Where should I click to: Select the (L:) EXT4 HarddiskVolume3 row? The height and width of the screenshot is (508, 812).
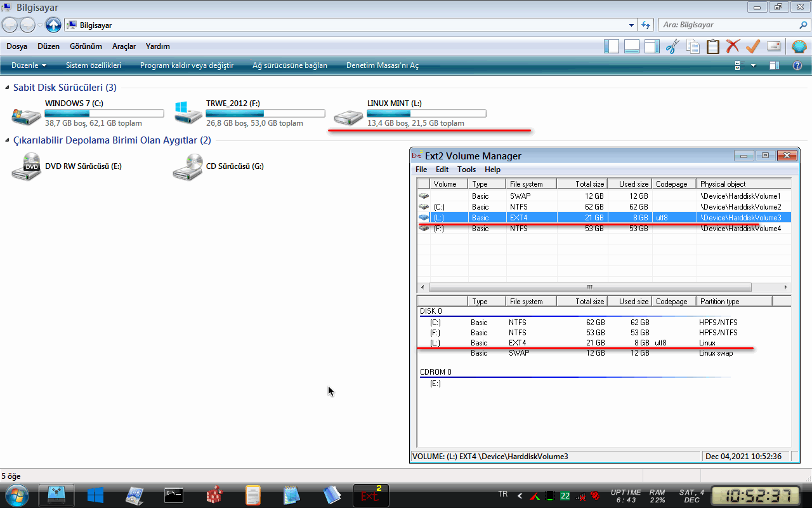point(604,218)
